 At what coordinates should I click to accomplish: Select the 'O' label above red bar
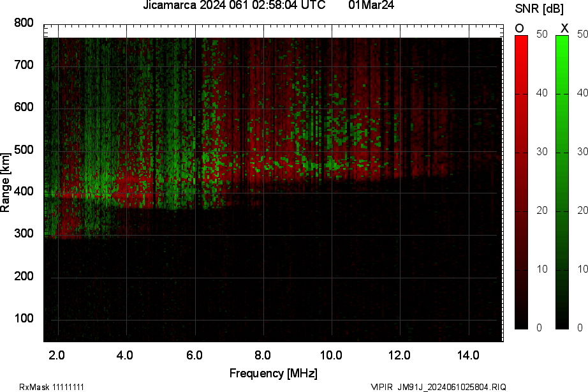point(520,28)
